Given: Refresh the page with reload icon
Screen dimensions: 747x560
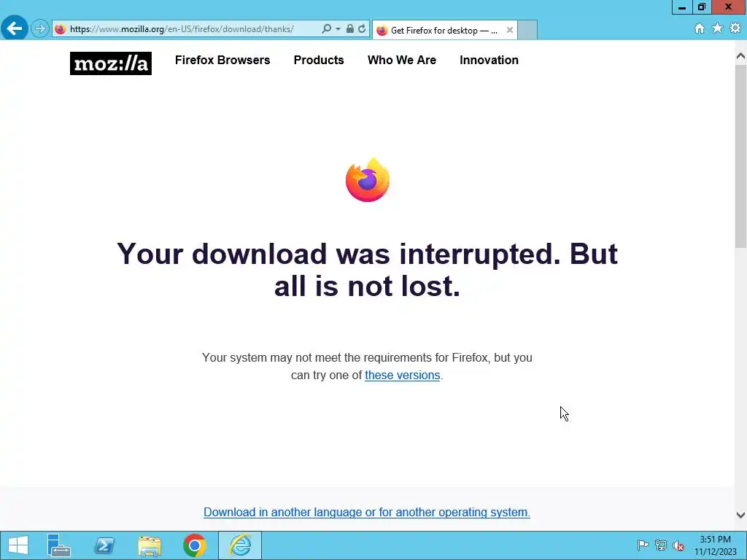Looking at the screenshot, I should [x=362, y=29].
